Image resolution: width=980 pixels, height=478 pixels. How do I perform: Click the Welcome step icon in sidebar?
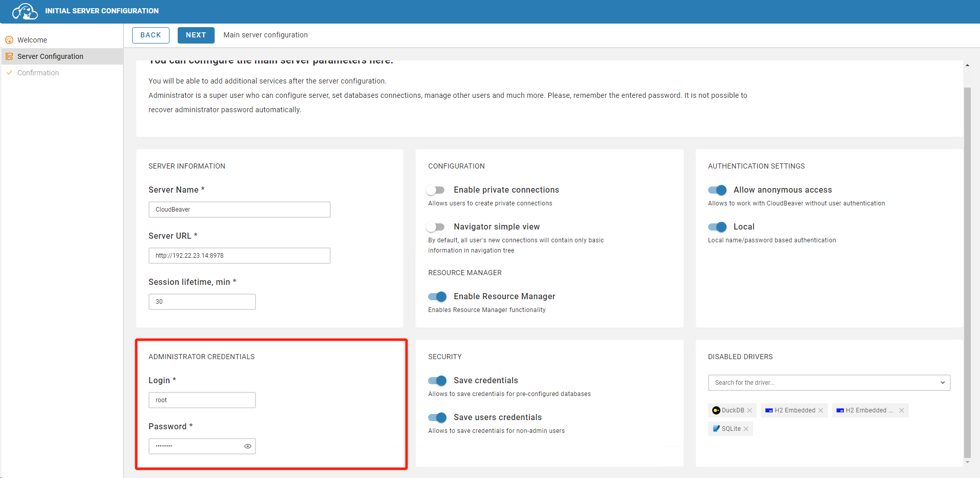[9, 40]
